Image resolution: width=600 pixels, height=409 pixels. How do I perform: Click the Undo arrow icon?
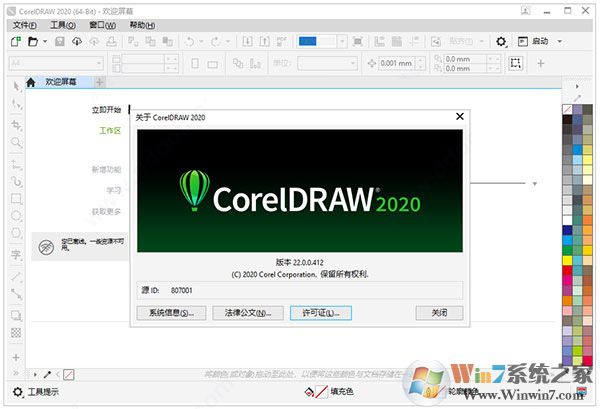coord(189,41)
